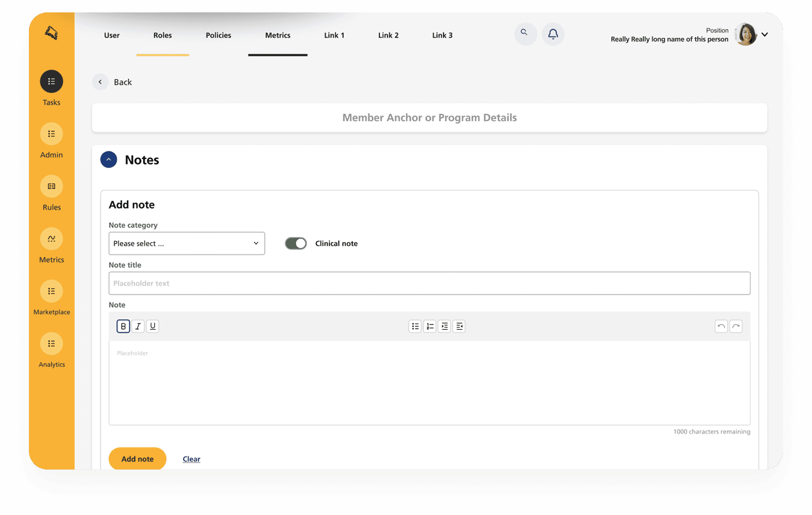Toggle bold formatting
Image resolution: width=812 pixels, height=515 pixels.
pyautogui.click(x=123, y=326)
